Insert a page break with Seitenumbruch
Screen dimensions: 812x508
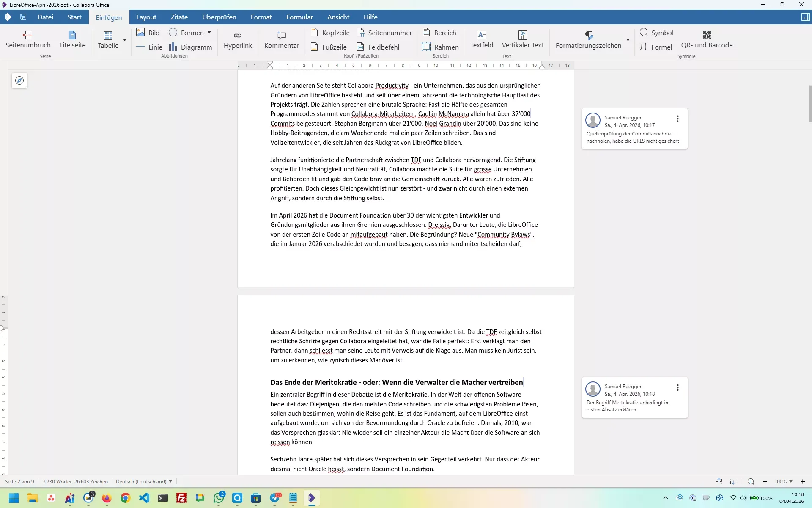[28, 39]
